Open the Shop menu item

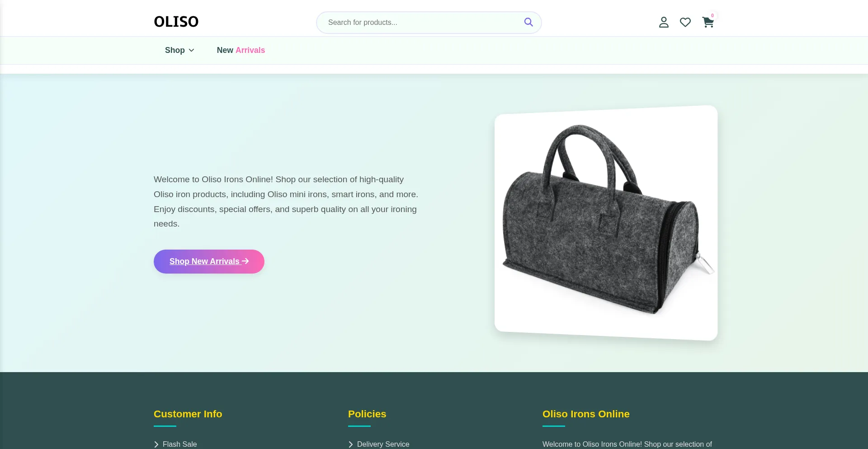point(175,50)
